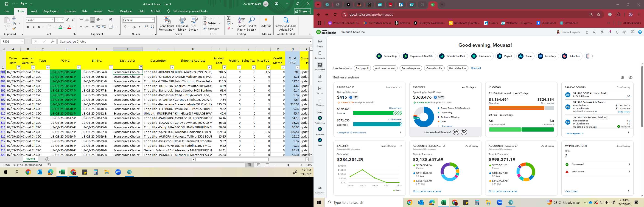This screenshot has width=644, height=207.
Task: Open the General number format dropdown
Action: [x=153, y=20]
